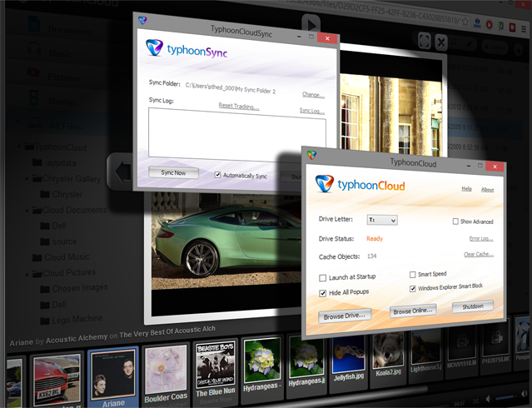Image resolution: width=532 pixels, height=408 pixels.
Task: Click the red circular browser extension icon
Action: pos(489,24)
